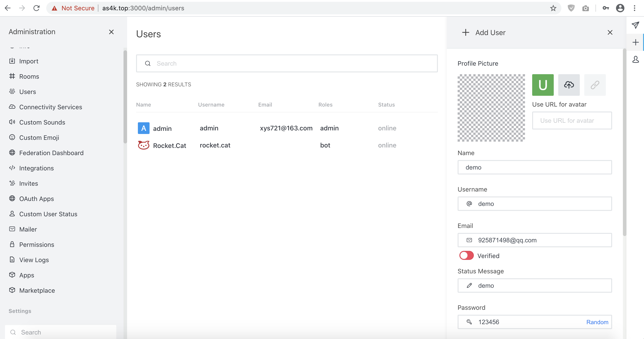
Task: Click the Rocket.Cat avatar icon
Action: click(143, 145)
